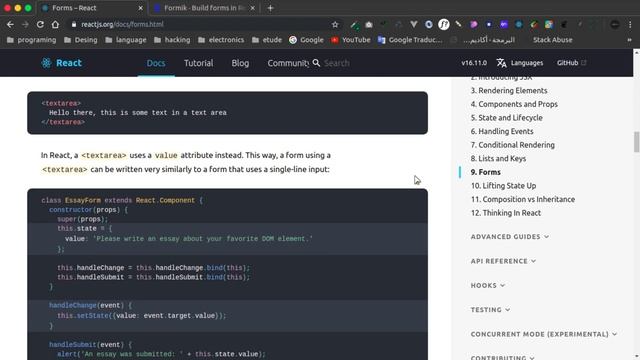Open a new browser tab with plus
The image size is (640, 360).
coord(270,8)
